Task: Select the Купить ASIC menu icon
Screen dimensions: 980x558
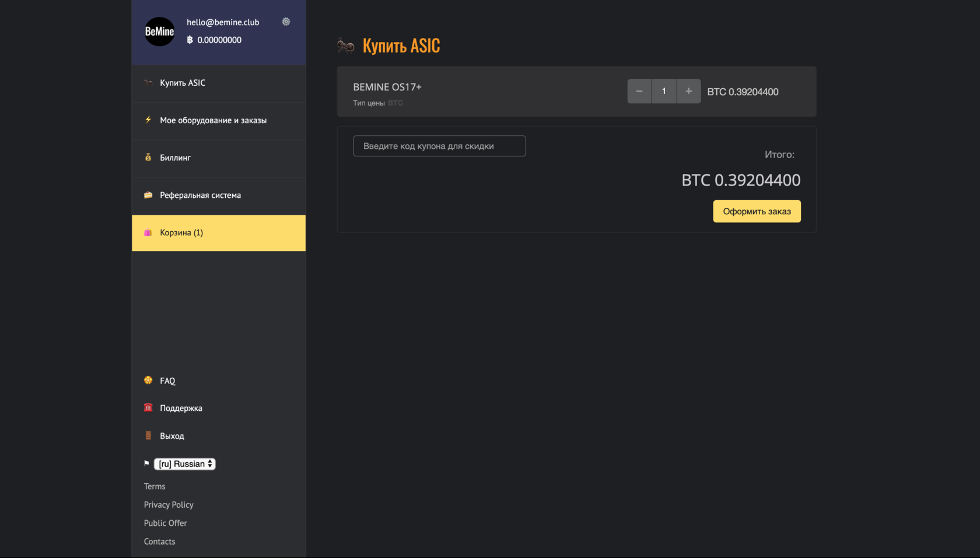Action: tap(148, 82)
